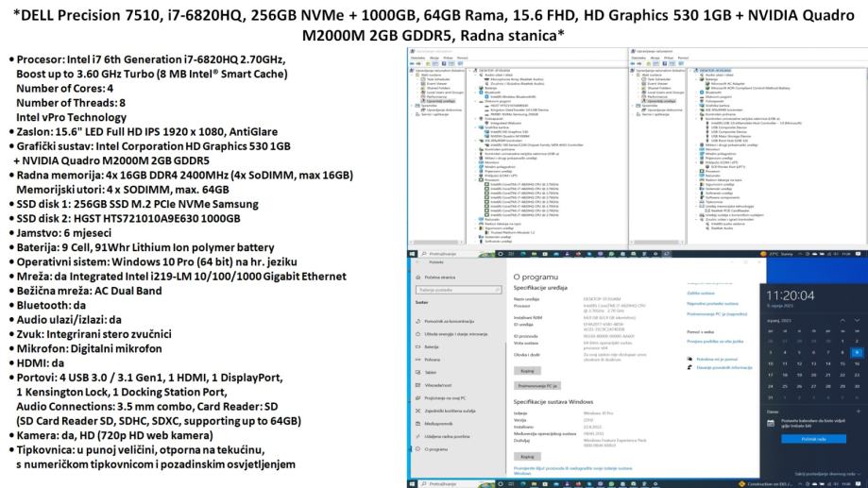Select Trusted Platform Module 1.2 entry
This screenshot has width=868, height=488.
(513, 232)
